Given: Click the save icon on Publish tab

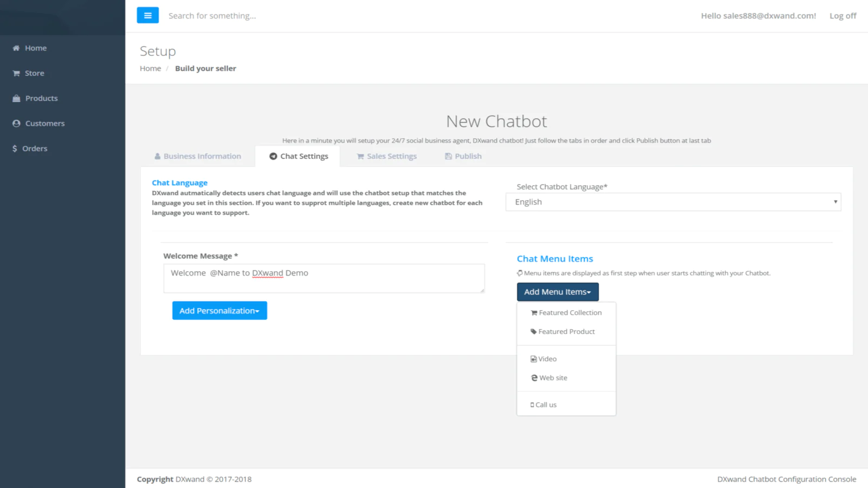Looking at the screenshot, I should pyautogui.click(x=448, y=156).
